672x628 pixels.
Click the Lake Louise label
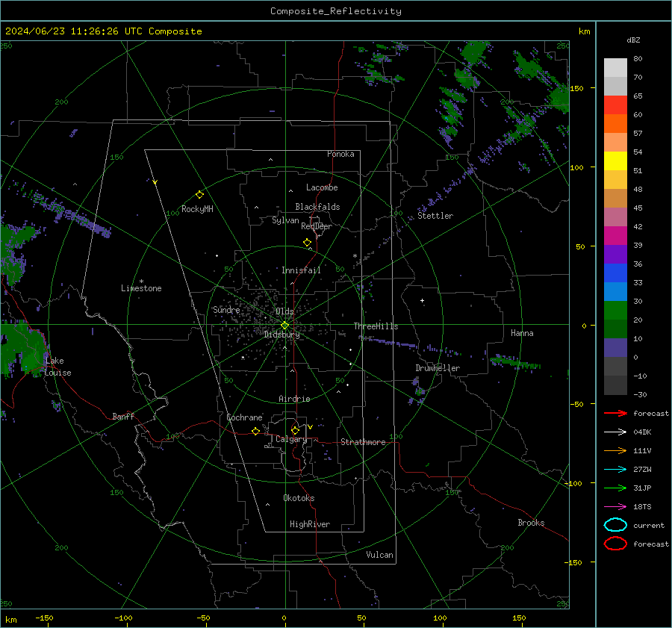point(57,367)
